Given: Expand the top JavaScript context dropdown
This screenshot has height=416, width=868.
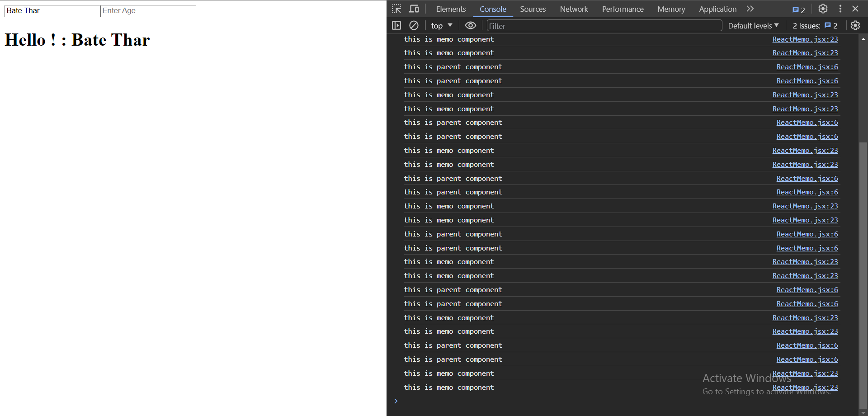Looking at the screenshot, I should (441, 26).
